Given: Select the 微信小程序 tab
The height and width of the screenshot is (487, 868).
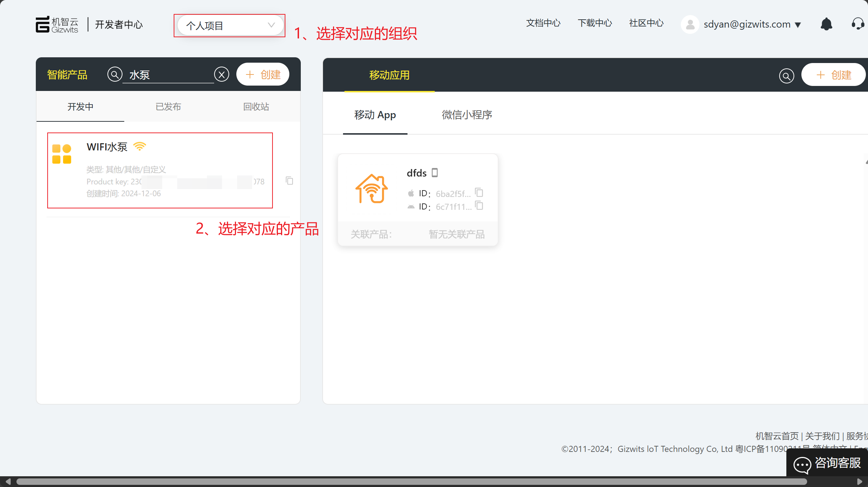Looking at the screenshot, I should (467, 115).
